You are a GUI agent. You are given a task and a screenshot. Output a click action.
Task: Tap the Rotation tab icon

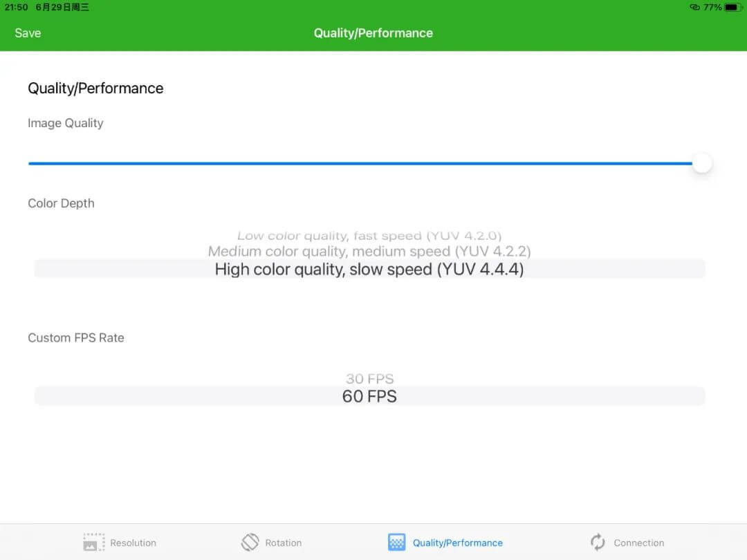[250, 542]
